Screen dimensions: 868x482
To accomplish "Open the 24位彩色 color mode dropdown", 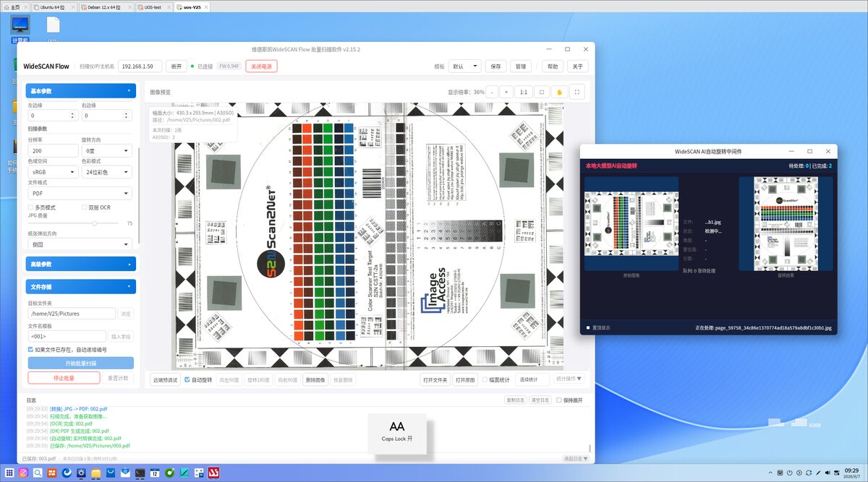I will (106, 172).
